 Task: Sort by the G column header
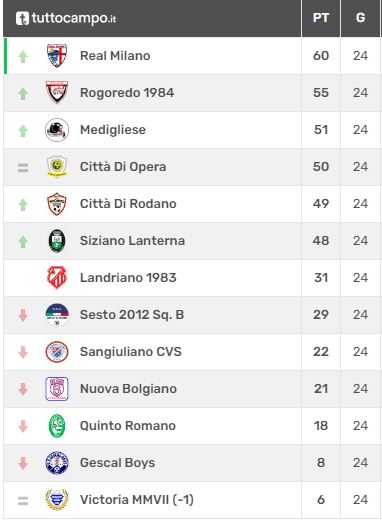(360, 18)
